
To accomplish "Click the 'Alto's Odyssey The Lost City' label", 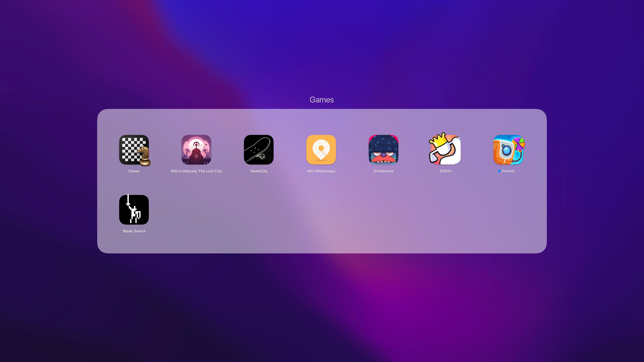I will [x=196, y=171].
